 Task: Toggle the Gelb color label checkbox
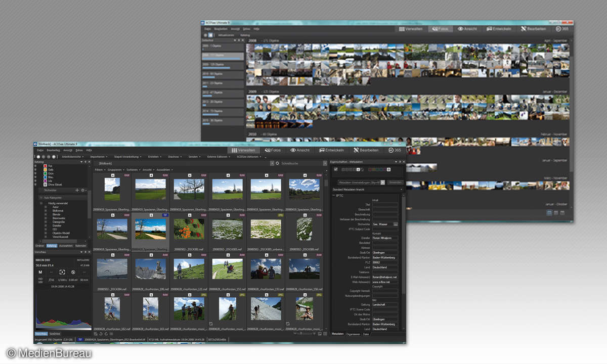35,169
